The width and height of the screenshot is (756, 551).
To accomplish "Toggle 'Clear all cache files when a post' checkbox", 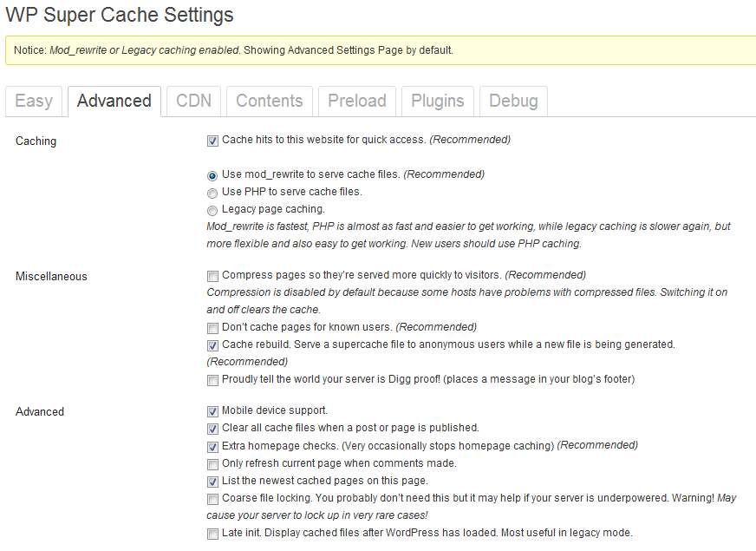I will pos(212,429).
